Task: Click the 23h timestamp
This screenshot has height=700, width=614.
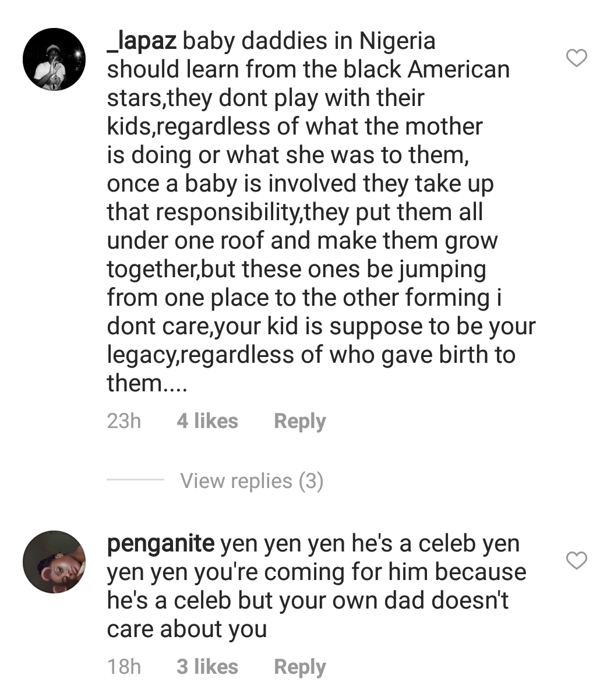Action: (x=124, y=421)
